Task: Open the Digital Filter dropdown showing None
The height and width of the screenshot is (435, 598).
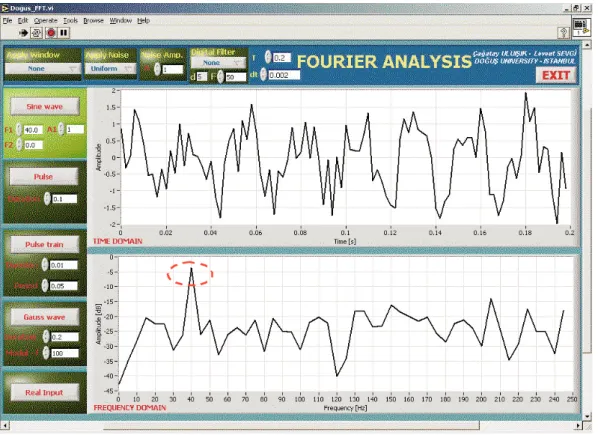Action: pos(219,63)
